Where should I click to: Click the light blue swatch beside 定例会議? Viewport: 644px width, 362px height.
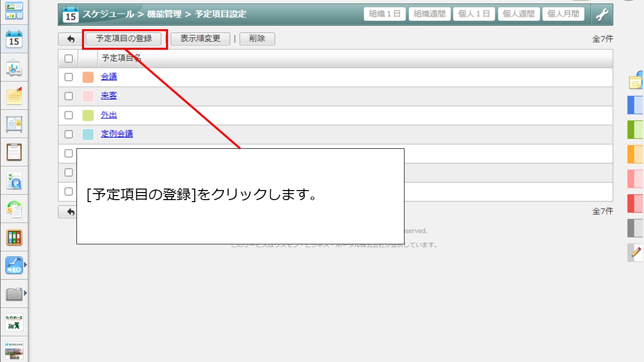(x=88, y=134)
